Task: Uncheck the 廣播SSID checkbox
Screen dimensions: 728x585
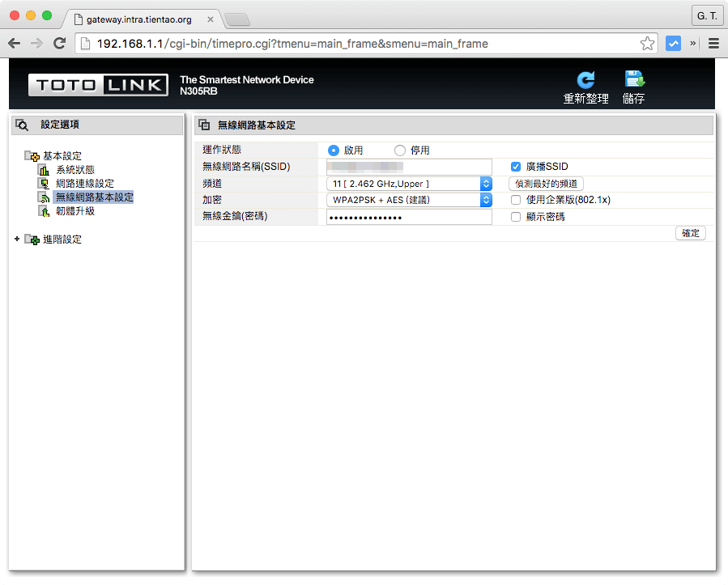Action: (516, 167)
